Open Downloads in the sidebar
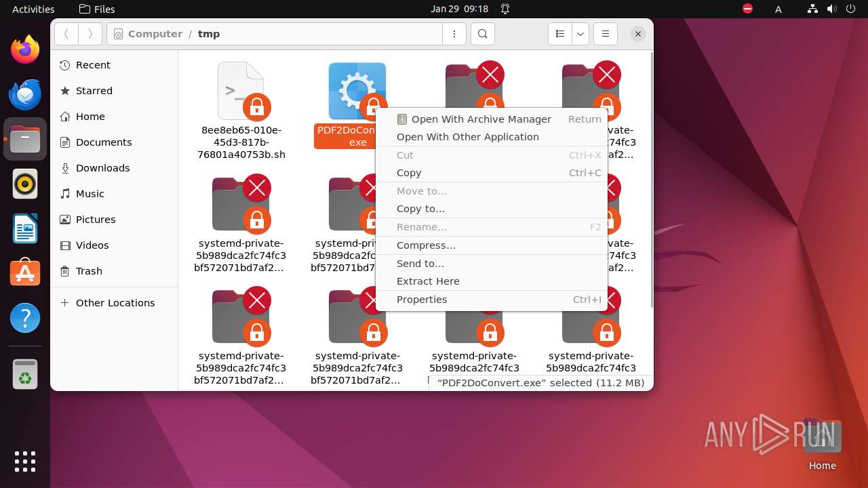The height and width of the screenshot is (488, 868). pyautogui.click(x=114, y=168)
